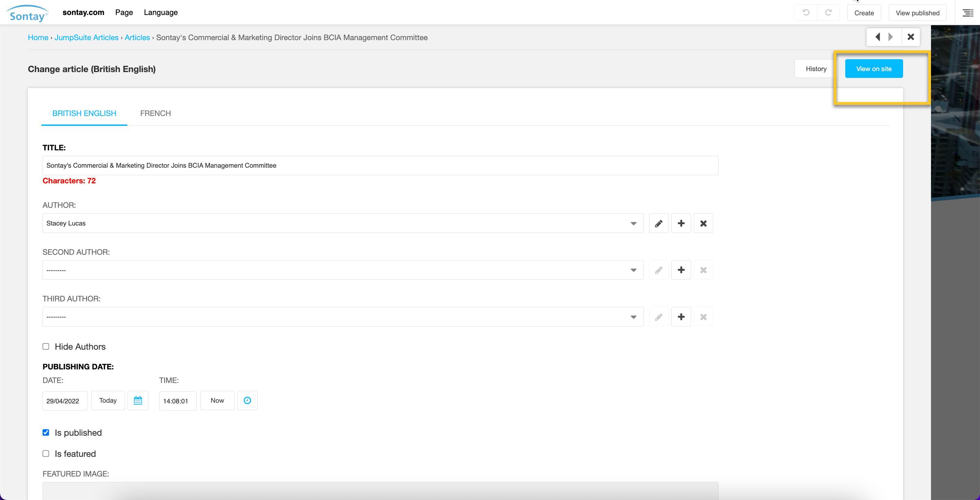Switch to the French tab
This screenshot has height=500, width=980.
coord(155,113)
